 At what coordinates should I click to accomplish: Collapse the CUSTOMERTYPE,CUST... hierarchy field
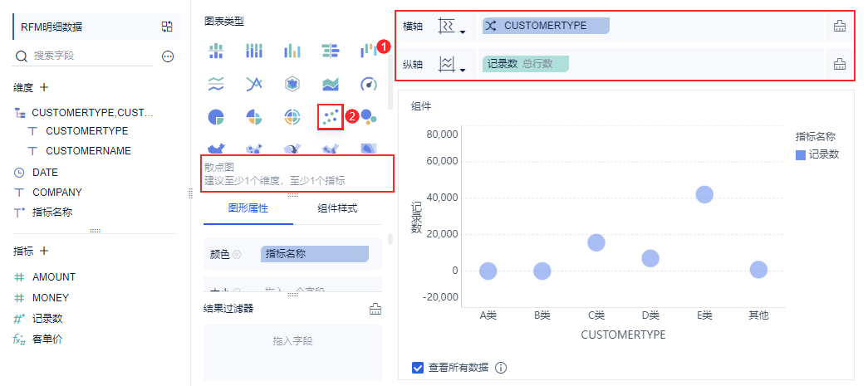click(20, 114)
